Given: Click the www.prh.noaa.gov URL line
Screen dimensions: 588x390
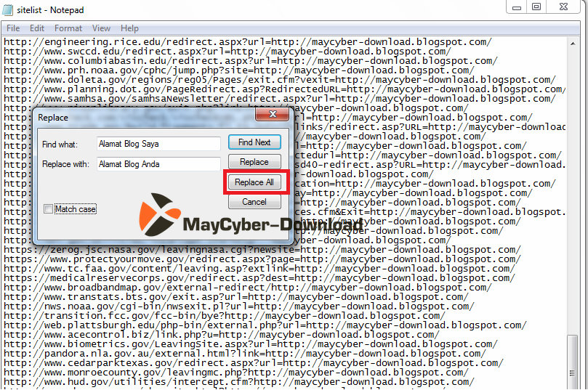Looking at the screenshot, I should point(239,70).
